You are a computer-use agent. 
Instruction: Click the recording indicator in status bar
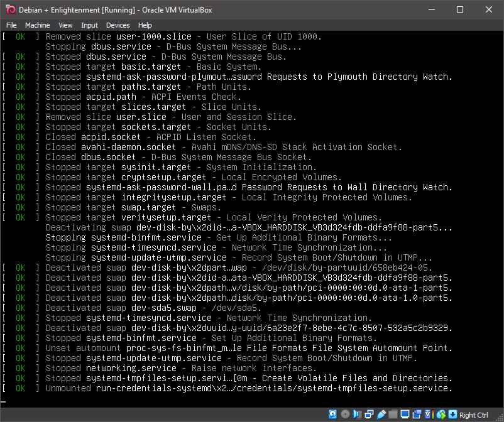click(417, 414)
